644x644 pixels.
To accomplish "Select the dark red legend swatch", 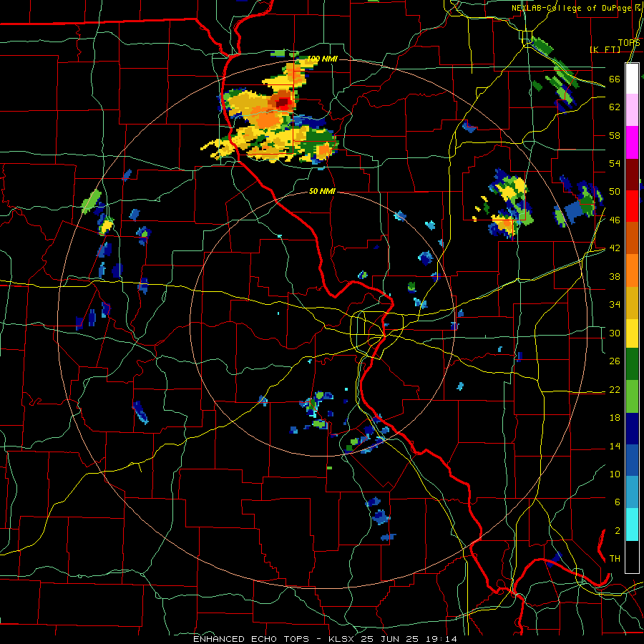I will pyautogui.click(x=632, y=175).
